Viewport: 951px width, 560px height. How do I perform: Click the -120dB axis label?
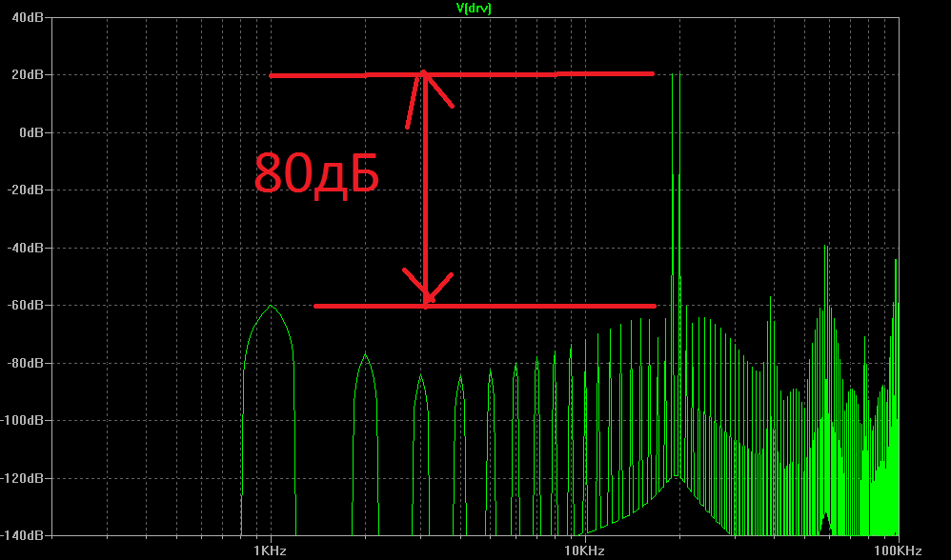click(23, 478)
